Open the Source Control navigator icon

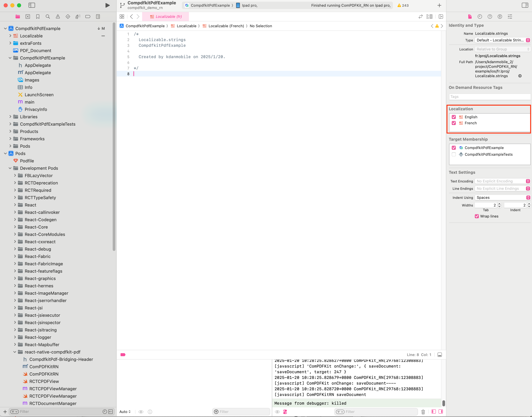28,17
